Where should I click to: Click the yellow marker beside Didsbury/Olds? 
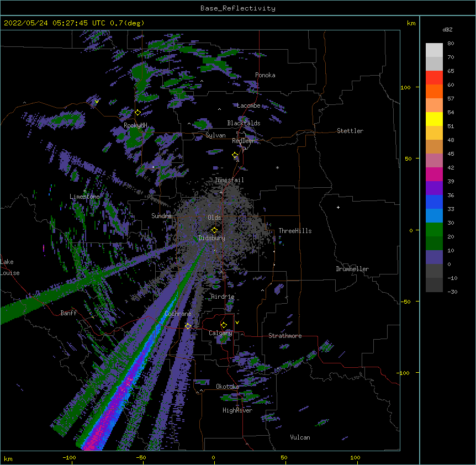tap(214, 230)
